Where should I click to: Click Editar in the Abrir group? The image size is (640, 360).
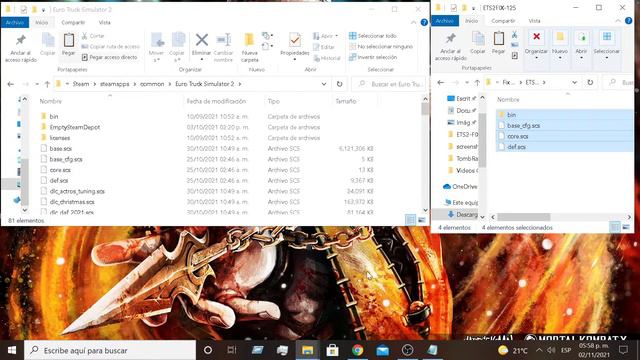pos(324,47)
